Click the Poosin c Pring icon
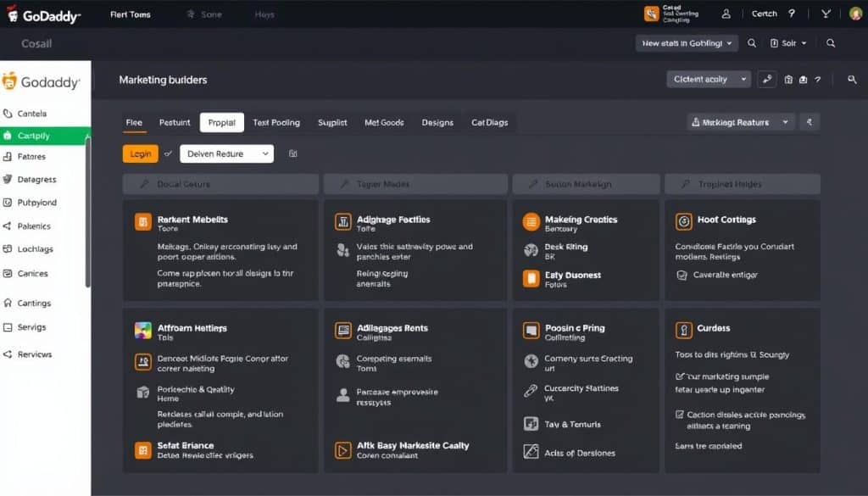This screenshot has width=868, height=496. point(531,331)
